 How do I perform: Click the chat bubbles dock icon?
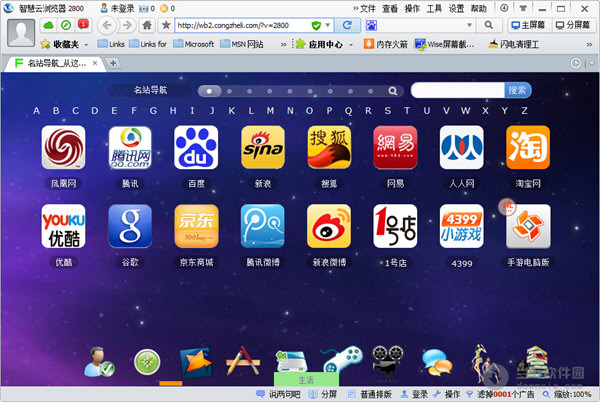tap(437, 362)
